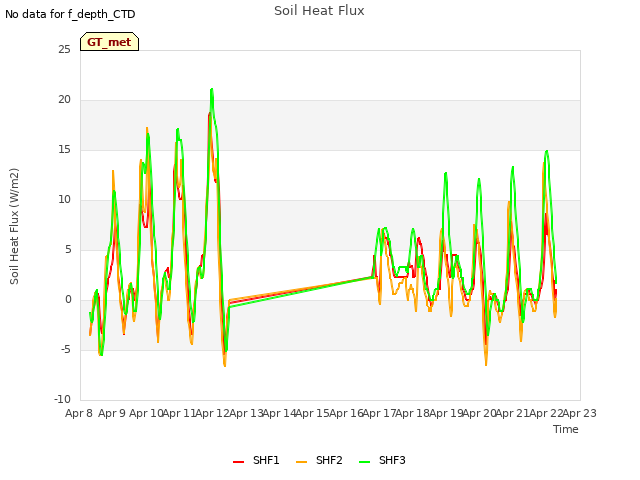Click the Y-axis label Soil Heat Flux (W/m2)

tap(14, 226)
